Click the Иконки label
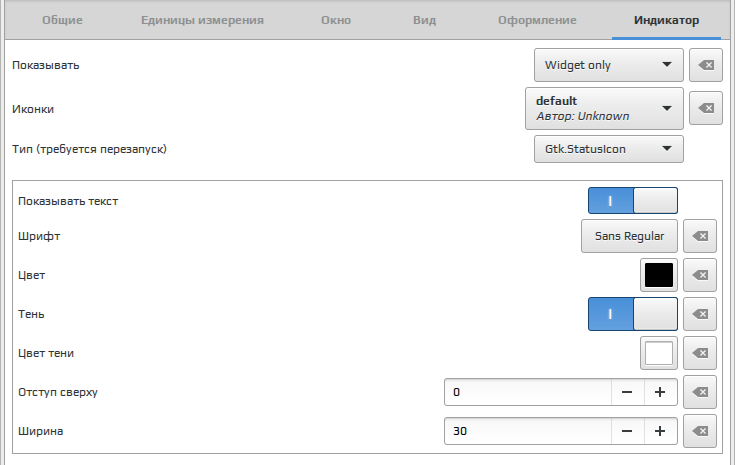The image size is (735, 465). 33,109
